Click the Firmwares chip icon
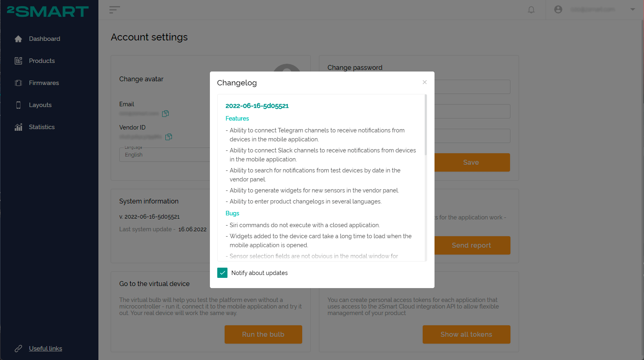This screenshot has height=360, width=644. 18,83
